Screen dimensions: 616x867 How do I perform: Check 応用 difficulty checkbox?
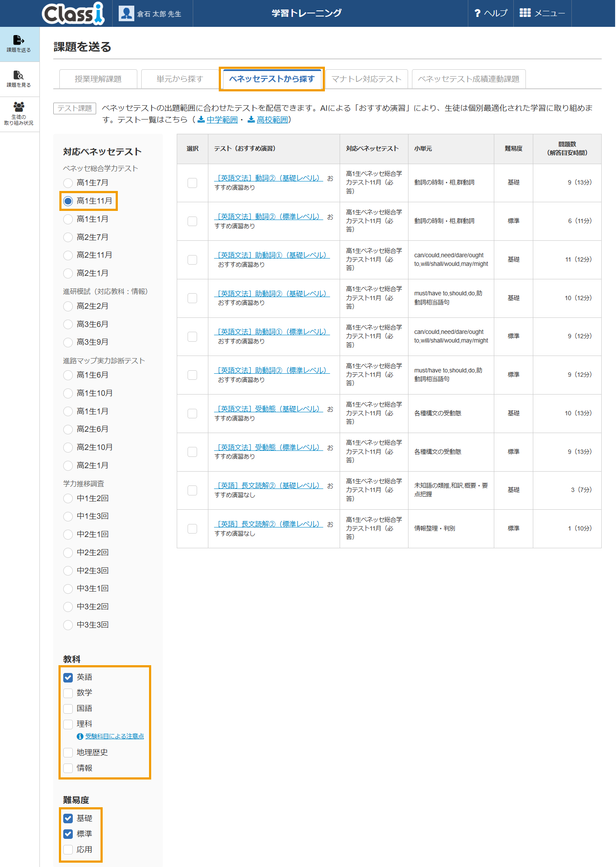(x=68, y=850)
